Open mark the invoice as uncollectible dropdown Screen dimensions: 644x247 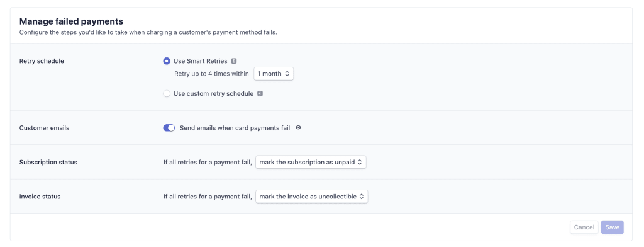tap(312, 197)
